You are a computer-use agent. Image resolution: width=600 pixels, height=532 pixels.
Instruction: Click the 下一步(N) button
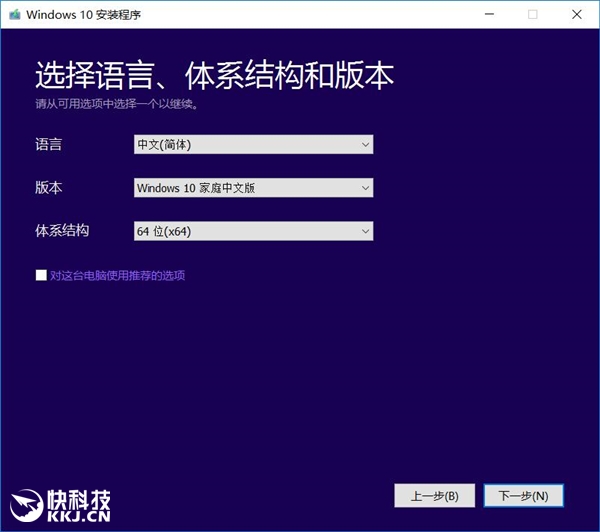click(523, 496)
